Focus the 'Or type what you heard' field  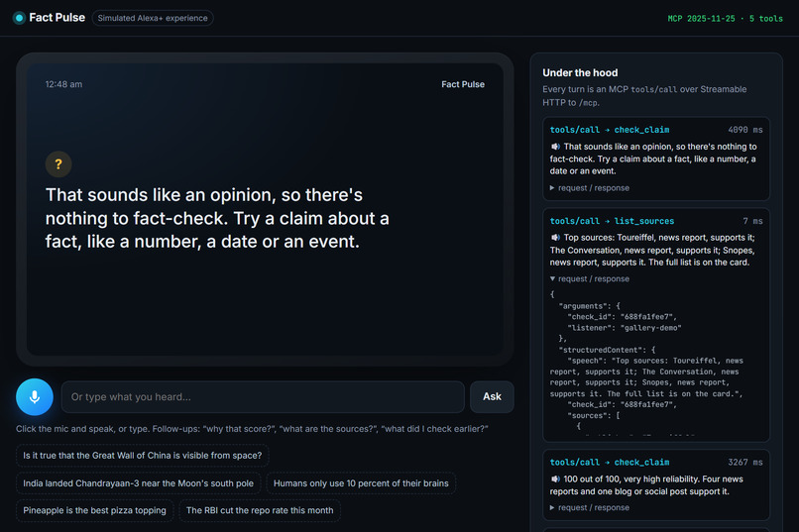(263, 396)
